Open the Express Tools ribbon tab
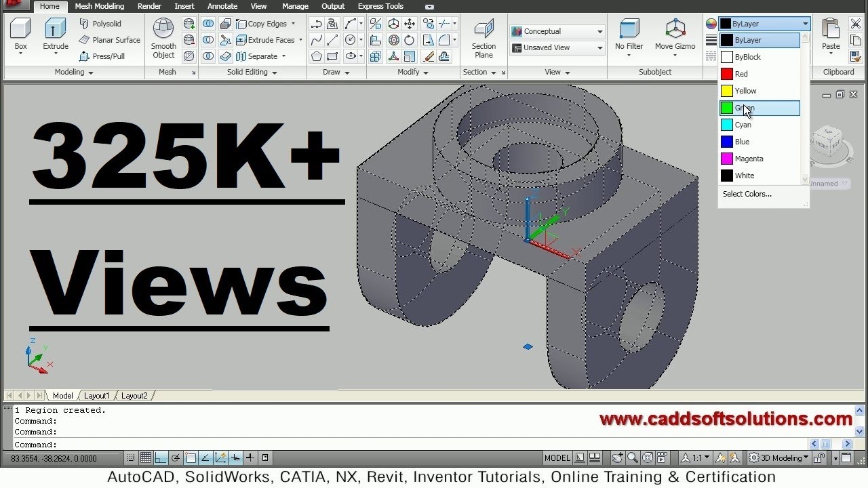The width and height of the screenshot is (868, 488). (x=380, y=6)
